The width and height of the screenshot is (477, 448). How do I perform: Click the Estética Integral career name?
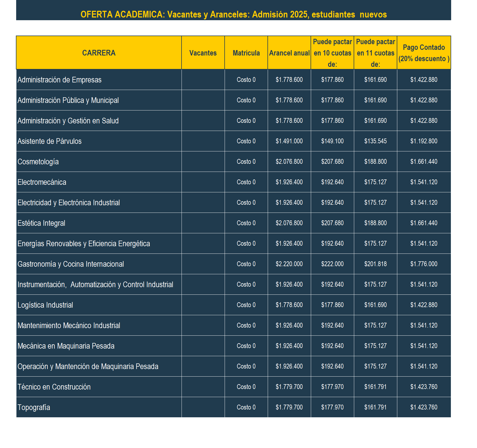tap(41, 223)
